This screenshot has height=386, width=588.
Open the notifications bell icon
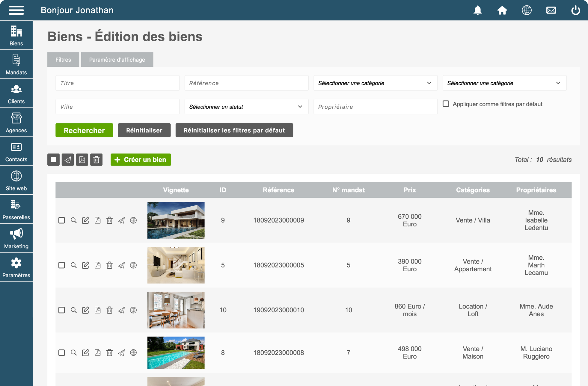point(477,10)
